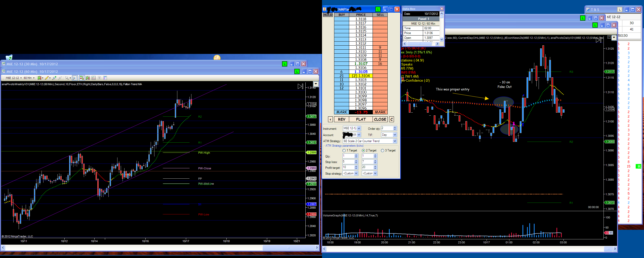Expand the SuperDOM Account combo box
Screen dimensions: 644x258
[359, 135]
